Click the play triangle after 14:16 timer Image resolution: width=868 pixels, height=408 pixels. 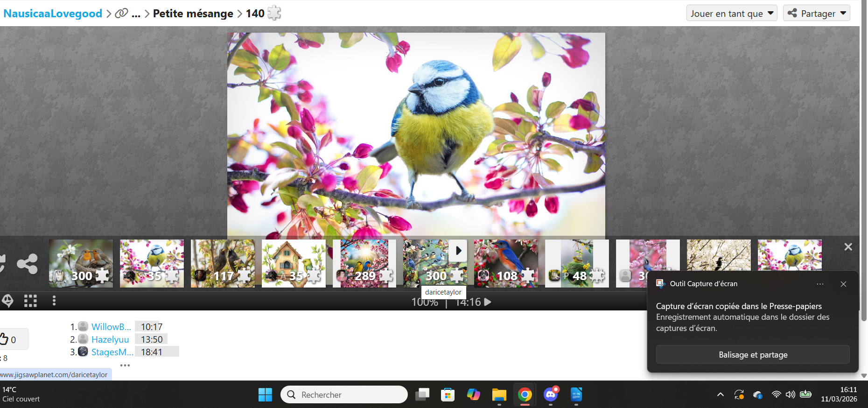click(488, 302)
